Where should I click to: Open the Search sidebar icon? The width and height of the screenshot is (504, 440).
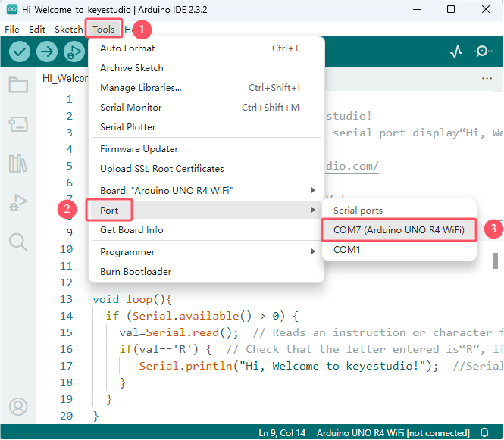pyautogui.click(x=18, y=242)
